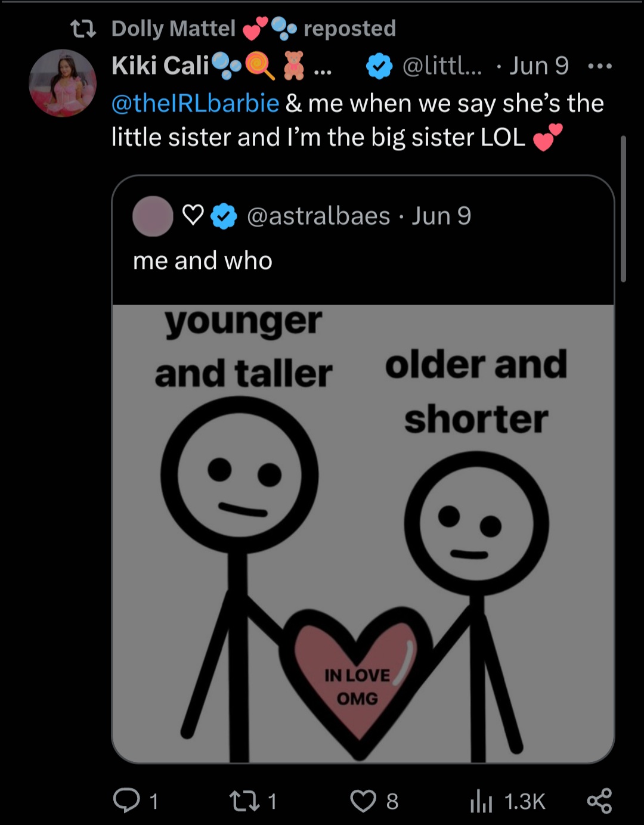Click the verified badge beside @astralbaes
644x825 pixels.
(x=225, y=216)
